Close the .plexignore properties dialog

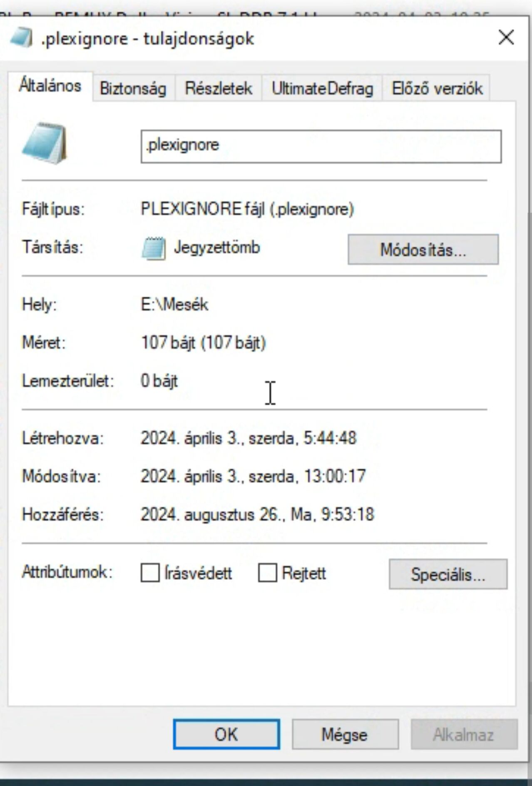506,38
